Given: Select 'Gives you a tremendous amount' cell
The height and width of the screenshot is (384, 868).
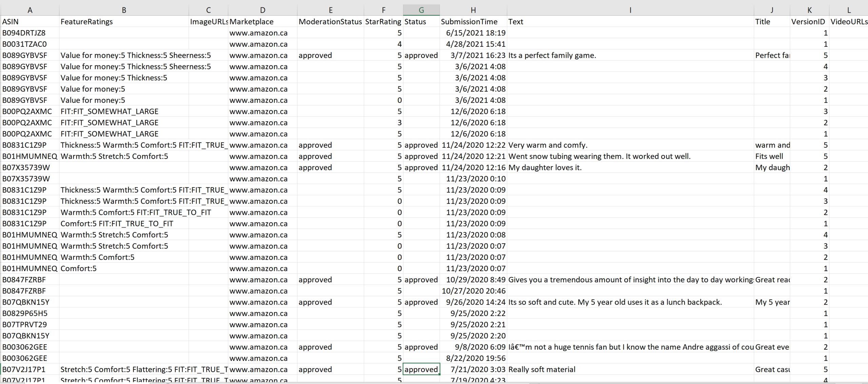Looking at the screenshot, I should [630, 280].
